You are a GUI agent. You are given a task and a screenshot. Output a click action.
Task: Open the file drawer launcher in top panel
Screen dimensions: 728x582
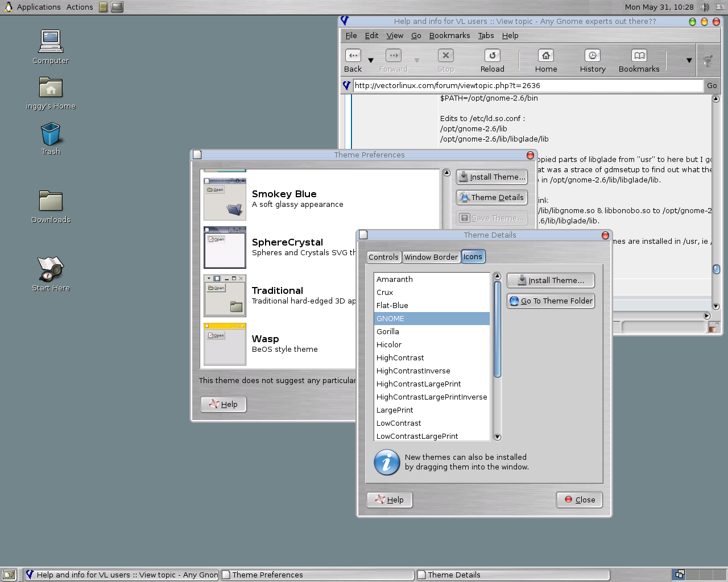click(103, 7)
